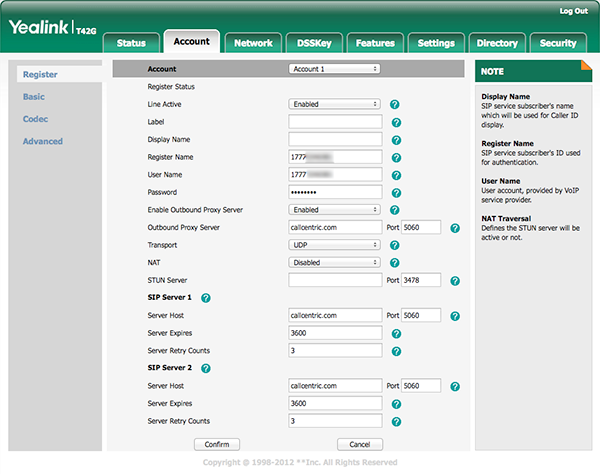This screenshot has width=600, height=474.
Task: Open the Features tab
Action: pyautogui.click(x=375, y=43)
